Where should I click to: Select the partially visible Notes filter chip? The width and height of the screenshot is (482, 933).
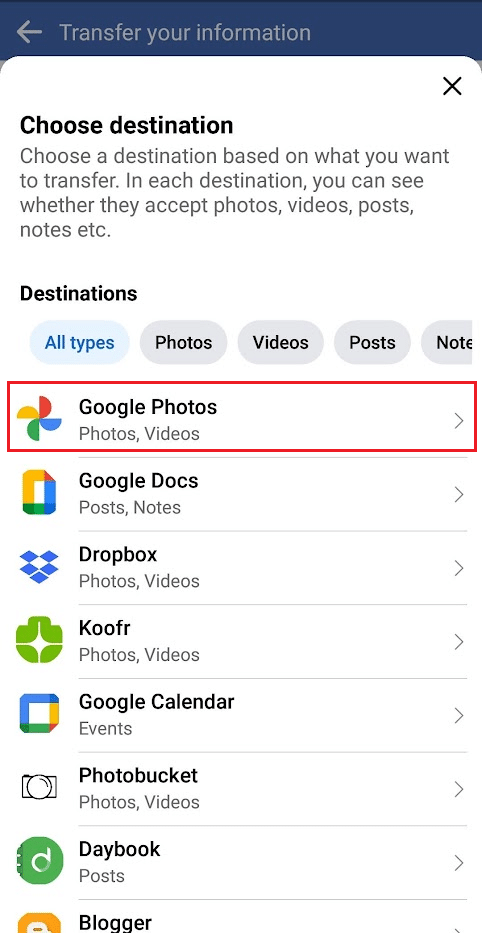(x=447, y=343)
